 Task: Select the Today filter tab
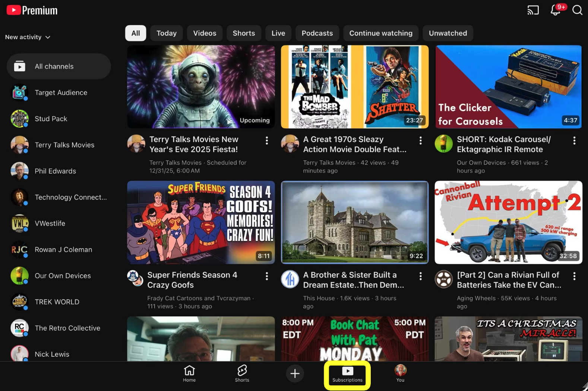coord(166,33)
